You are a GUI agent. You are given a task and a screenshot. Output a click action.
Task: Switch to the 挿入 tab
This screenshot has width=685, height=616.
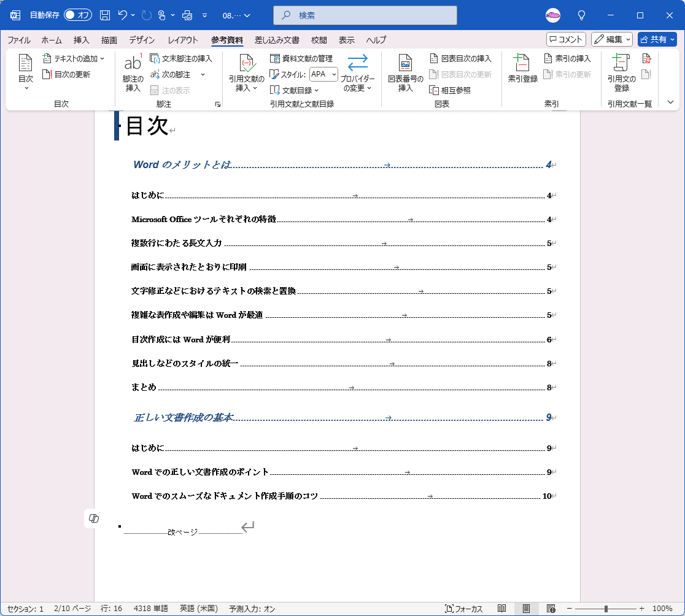[81, 40]
